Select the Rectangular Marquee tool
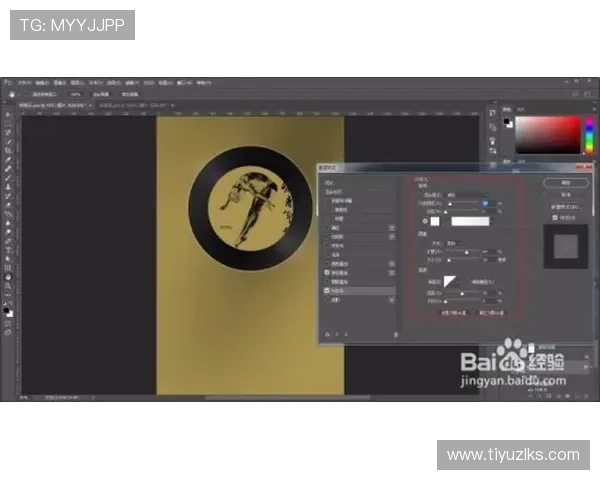Screen dimensions: 600x480 coord(8,124)
